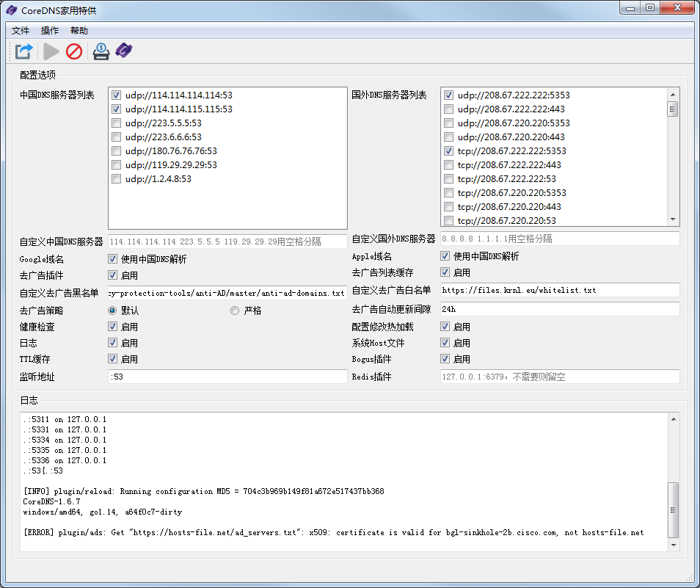Screen dimensions: 700x588
Task: Check udp://180.76.76.76:53 server
Action: click(117, 151)
